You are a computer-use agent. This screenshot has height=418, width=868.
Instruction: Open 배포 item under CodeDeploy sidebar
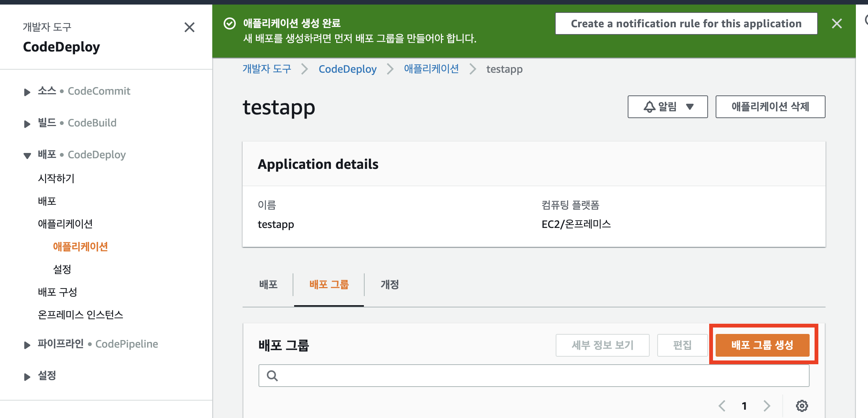click(47, 201)
